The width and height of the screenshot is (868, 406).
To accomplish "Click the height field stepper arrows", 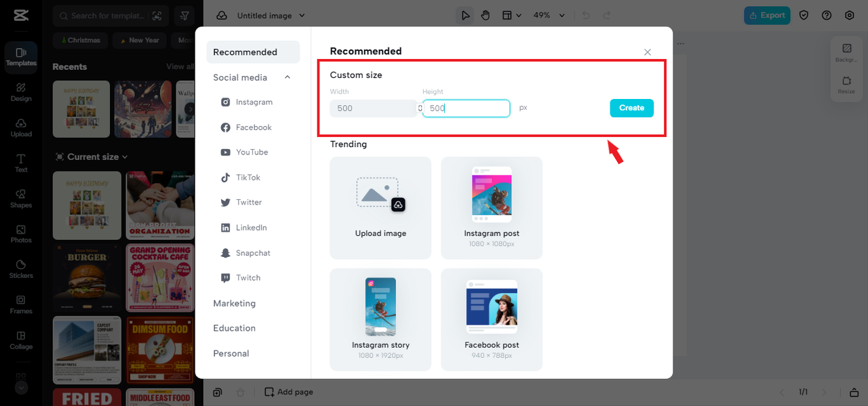I will click(420, 108).
